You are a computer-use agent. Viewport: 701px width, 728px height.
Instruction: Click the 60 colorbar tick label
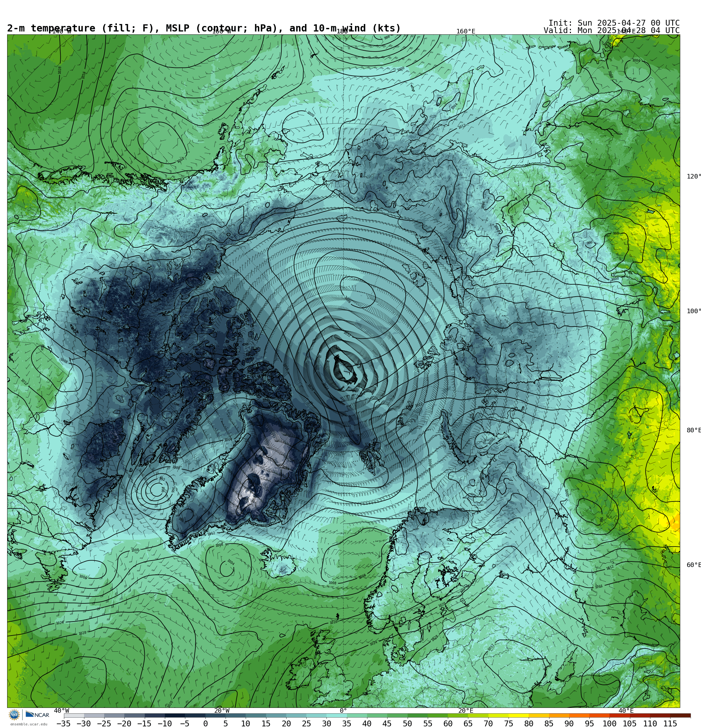tap(448, 723)
